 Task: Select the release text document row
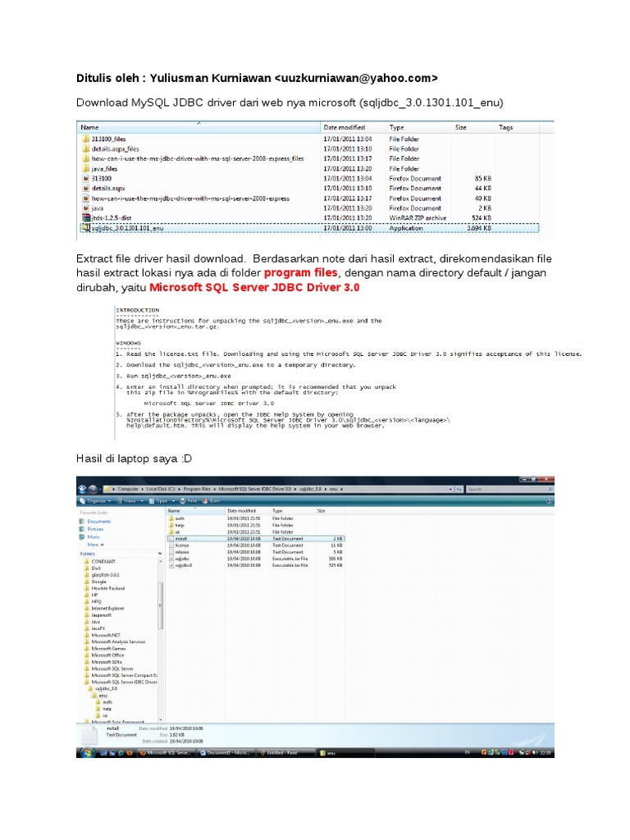[x=256, y=552]
